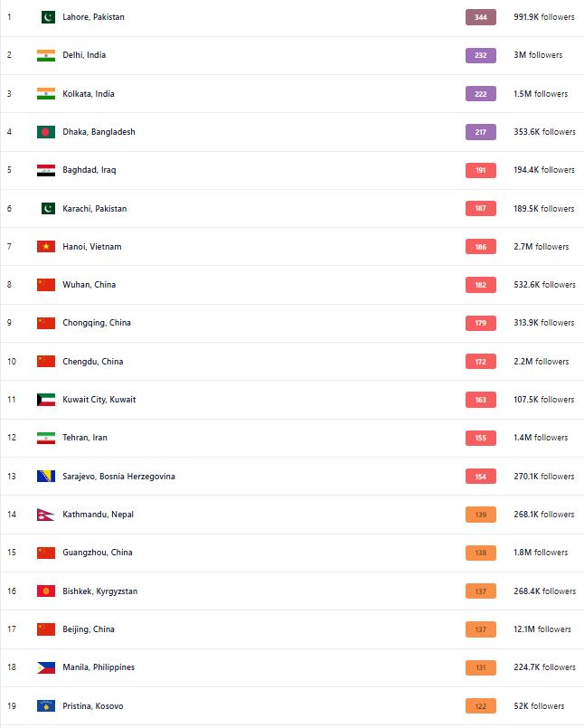Click the Kuwait flag icon
Image resolution: width=584 pixels, height=728 pixels.
(x=46, y=400)
